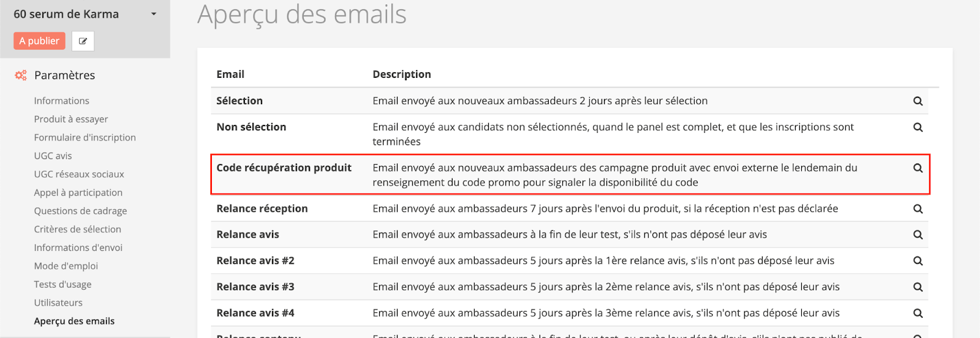Viewport: 980px width, 338px height.
Task: Navigate to Critères de sélection
Action: pos(77,230)
